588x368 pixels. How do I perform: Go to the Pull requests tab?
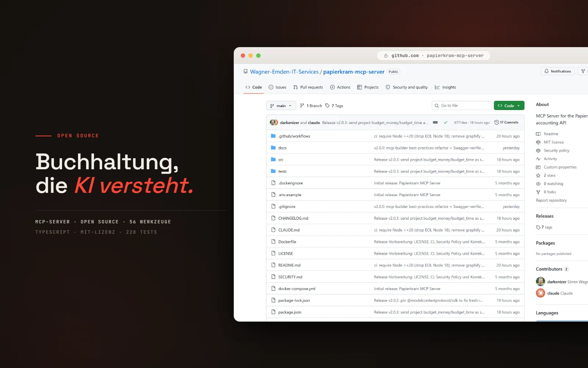pyautogui.click(x=308, y=87)
